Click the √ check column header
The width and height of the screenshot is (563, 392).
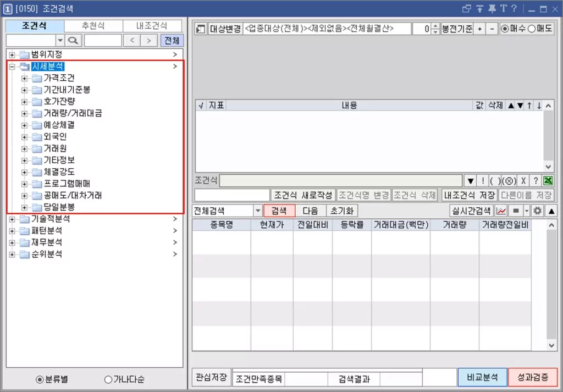point(201,106)
